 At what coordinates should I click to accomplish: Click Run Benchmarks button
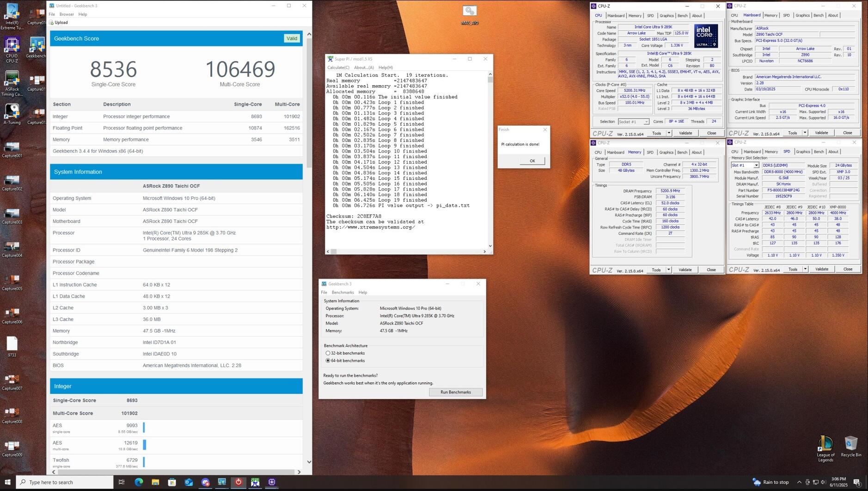pos(456,392)
